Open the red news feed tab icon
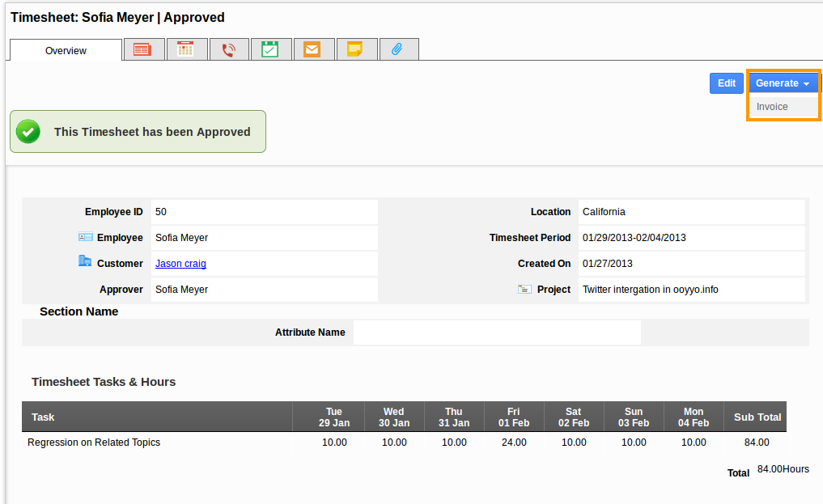 tap(143, 50)
